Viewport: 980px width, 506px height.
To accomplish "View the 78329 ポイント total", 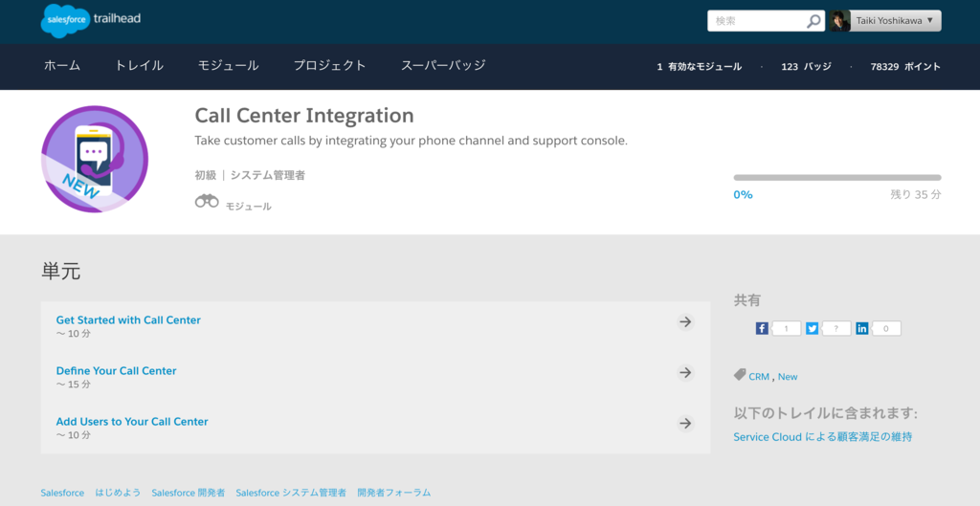I will (x=905, y=67).
